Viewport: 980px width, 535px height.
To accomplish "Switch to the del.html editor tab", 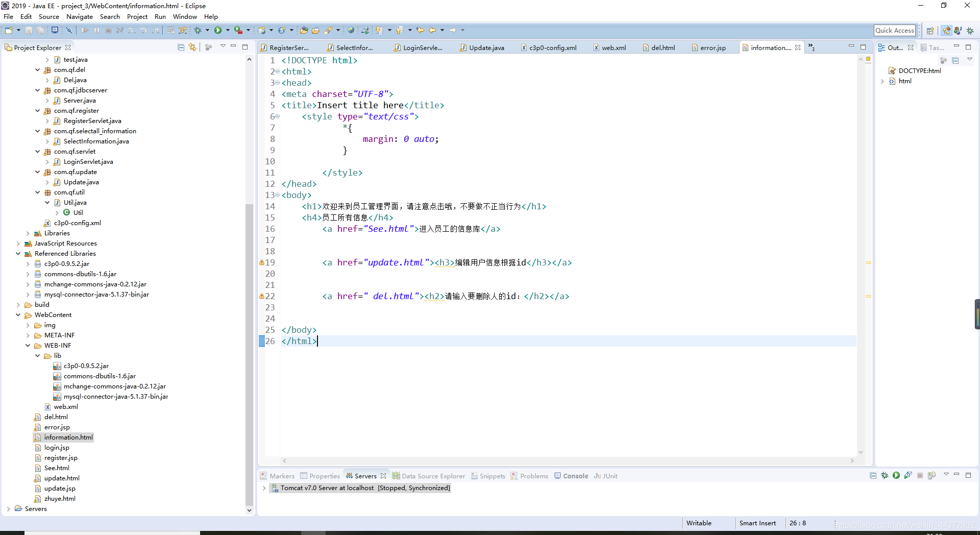I will (659, 47).
